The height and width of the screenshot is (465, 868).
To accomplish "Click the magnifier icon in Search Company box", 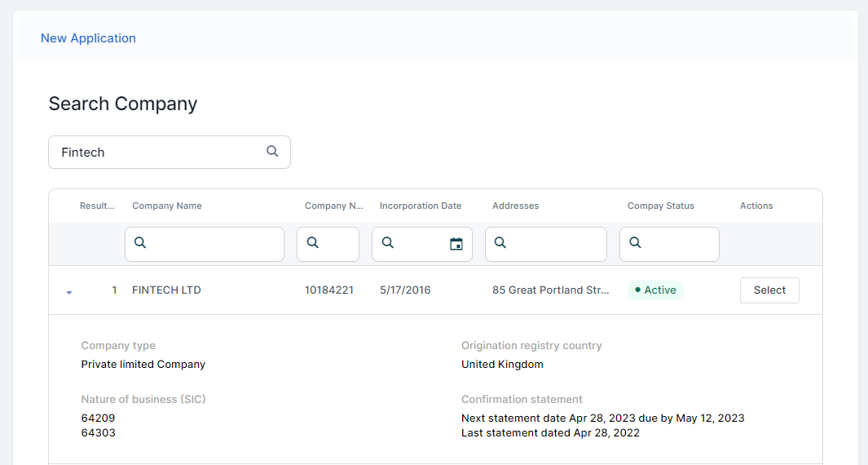I will [x=272, y=152].
